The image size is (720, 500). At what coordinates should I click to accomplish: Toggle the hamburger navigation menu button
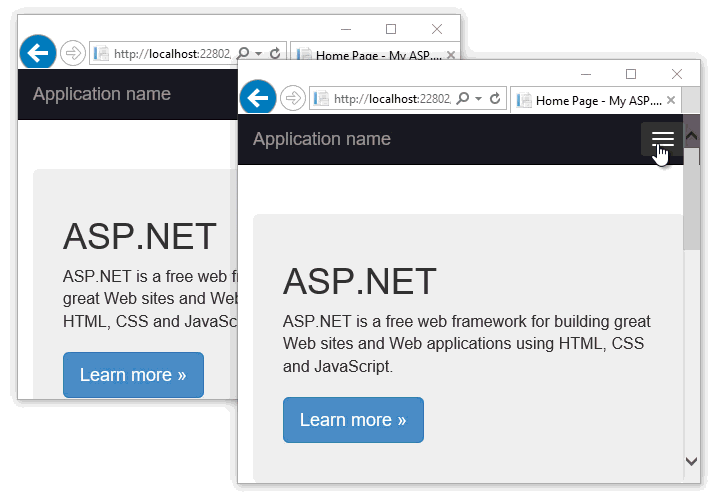[x=662, y=140]
